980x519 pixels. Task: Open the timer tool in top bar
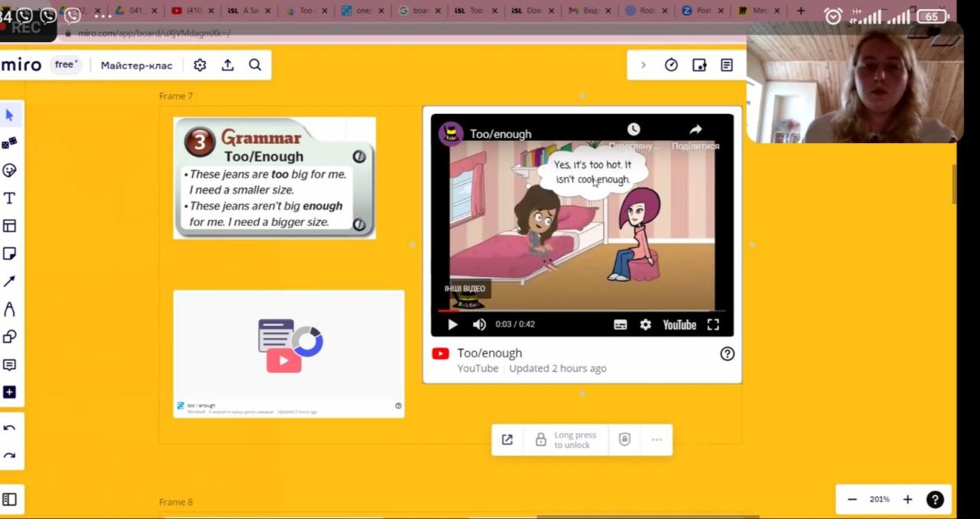(671, 65)
